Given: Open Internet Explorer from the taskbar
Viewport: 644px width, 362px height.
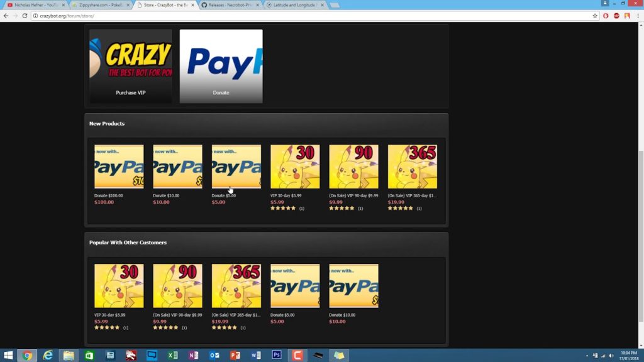Looking at the screenshot, I should coord(48,355).
